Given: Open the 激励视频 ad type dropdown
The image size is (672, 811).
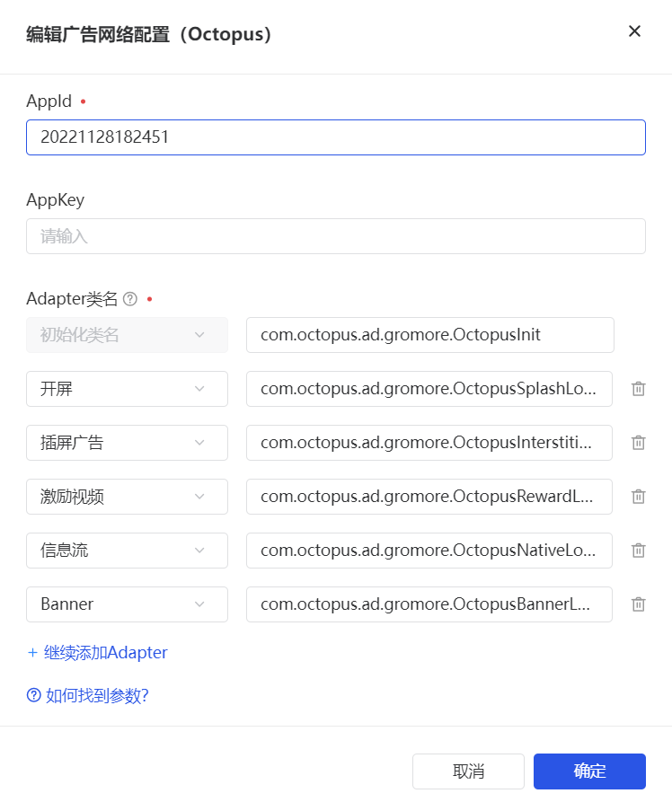Looking at the screenshot, I should click(x=127, y=497).
